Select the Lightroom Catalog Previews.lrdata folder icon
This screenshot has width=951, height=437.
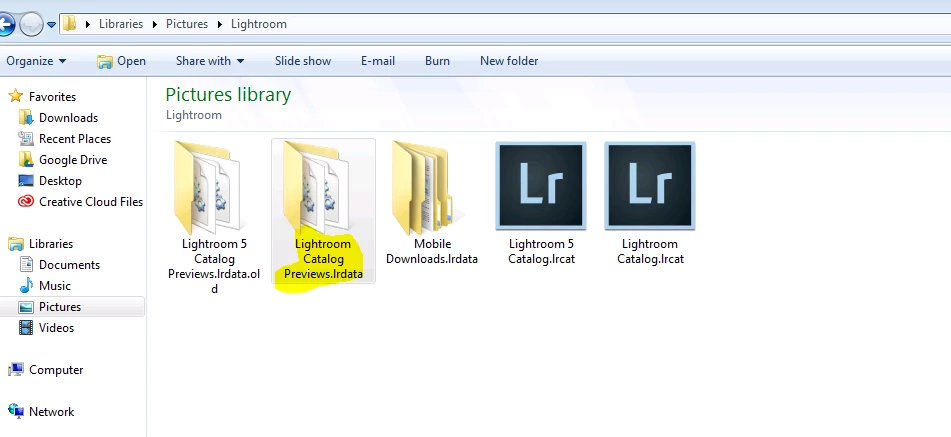[317, 187]
